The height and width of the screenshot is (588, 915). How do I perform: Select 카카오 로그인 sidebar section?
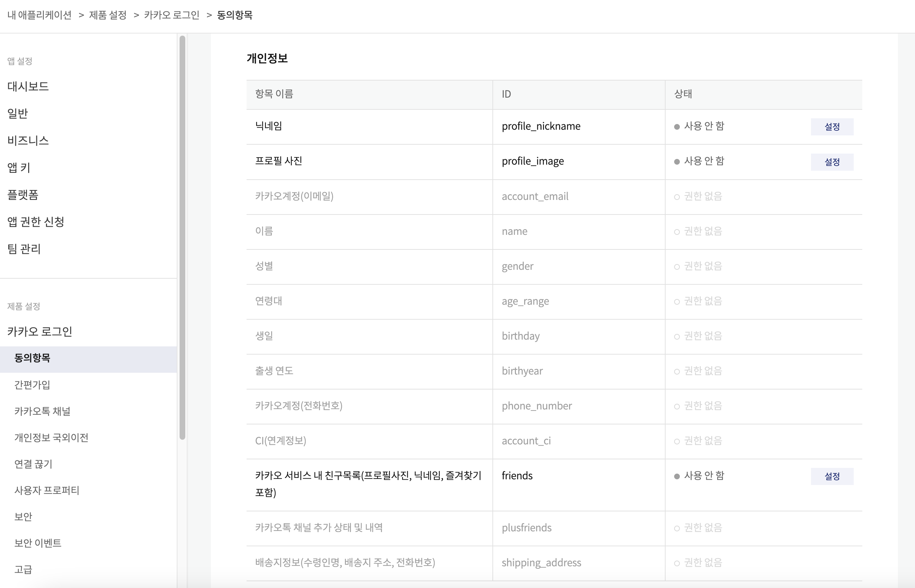[x=40, y=331]
